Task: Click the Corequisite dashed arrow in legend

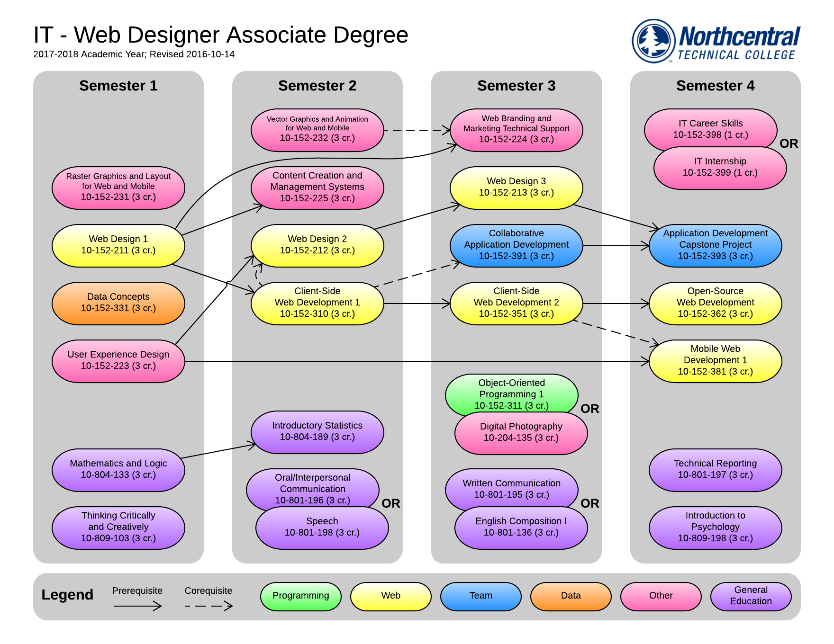Action: coord(208,606)
